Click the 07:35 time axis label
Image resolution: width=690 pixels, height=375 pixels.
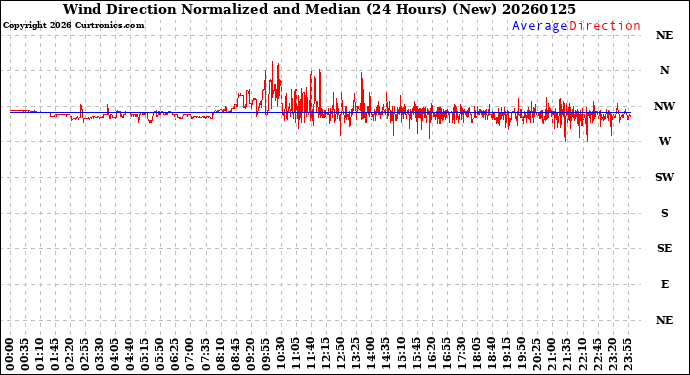[x=206, y=355]
